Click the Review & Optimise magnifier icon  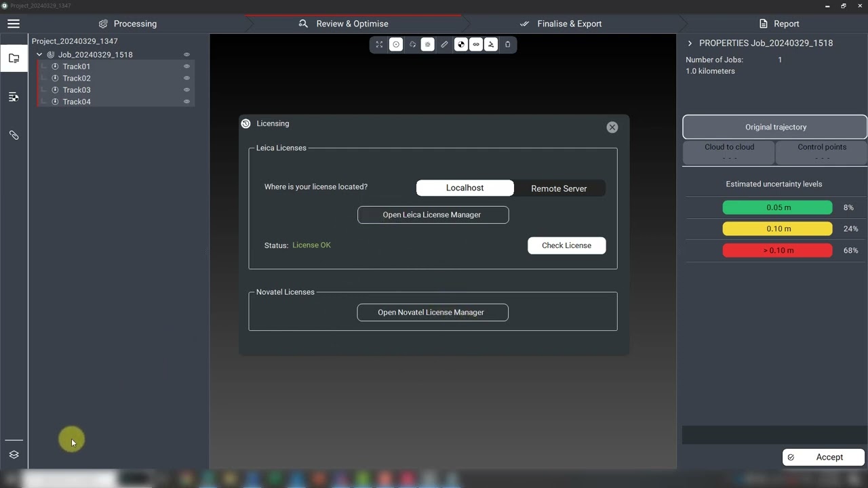[303, 24]
